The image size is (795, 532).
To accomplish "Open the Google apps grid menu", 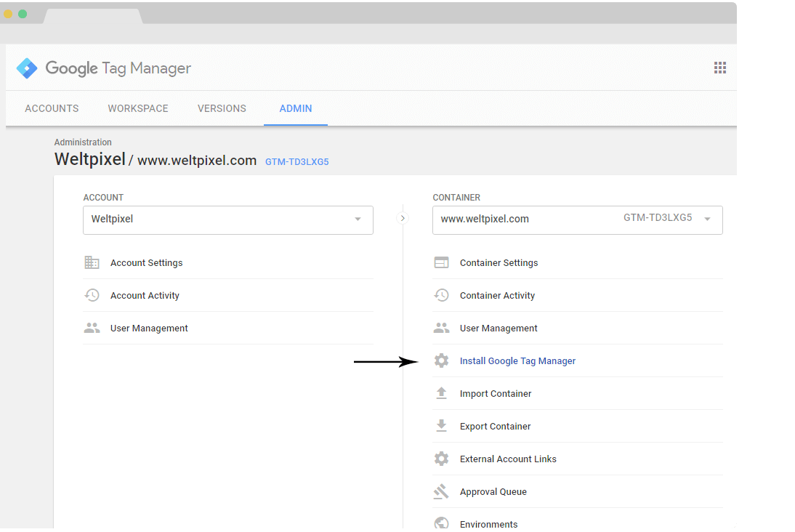I will pos(720,67).
